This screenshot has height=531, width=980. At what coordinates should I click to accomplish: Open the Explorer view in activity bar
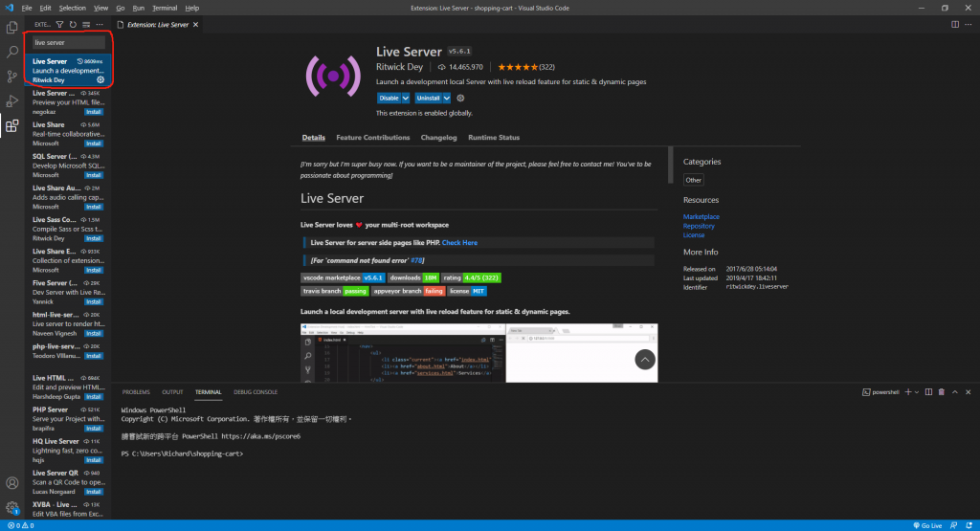[x=11, y=28]
